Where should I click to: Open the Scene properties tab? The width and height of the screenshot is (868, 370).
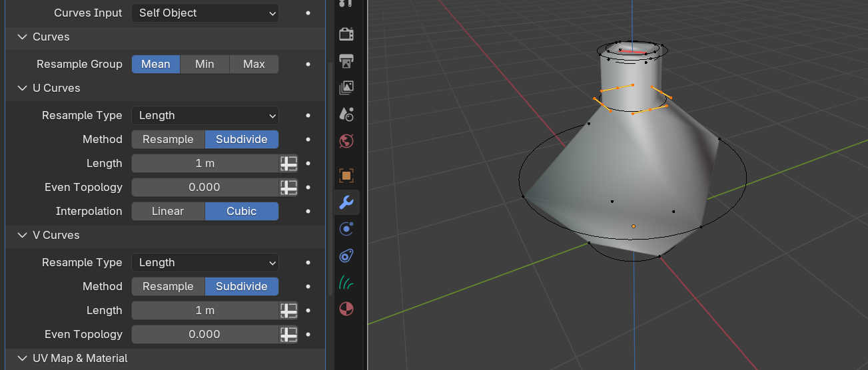click(x=346, y=114)
